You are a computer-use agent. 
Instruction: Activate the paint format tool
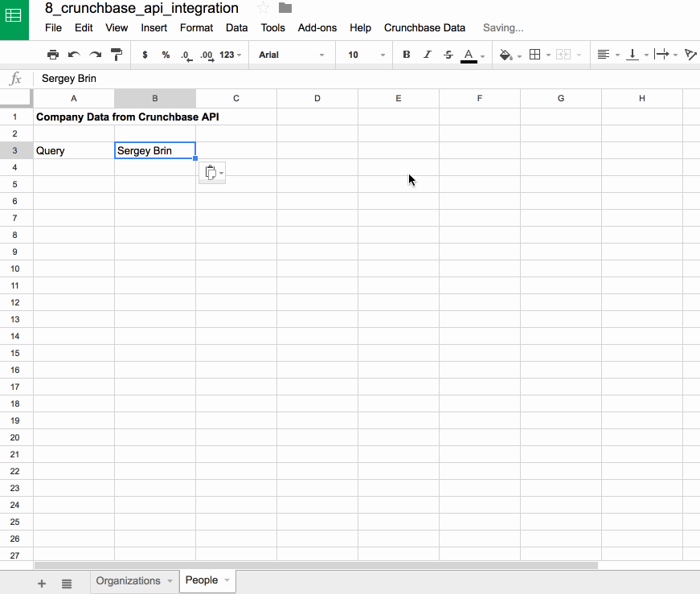click(116, 55)
